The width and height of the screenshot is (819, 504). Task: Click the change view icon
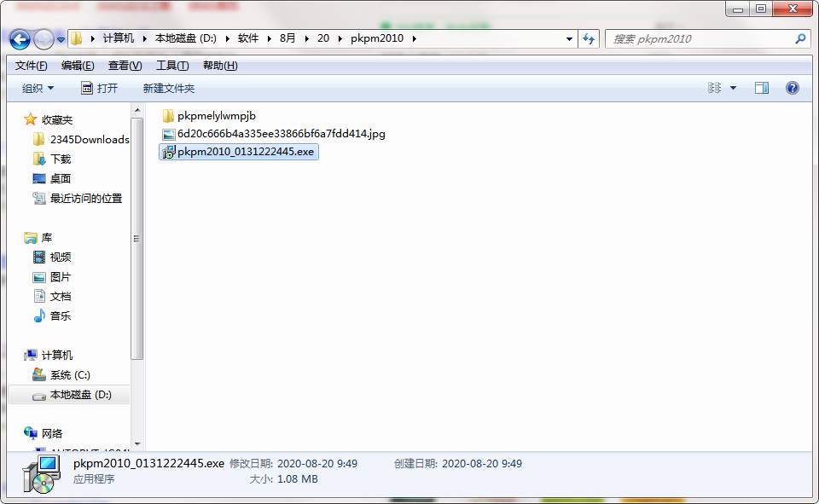pyautogui.click(x=715, y=88)
